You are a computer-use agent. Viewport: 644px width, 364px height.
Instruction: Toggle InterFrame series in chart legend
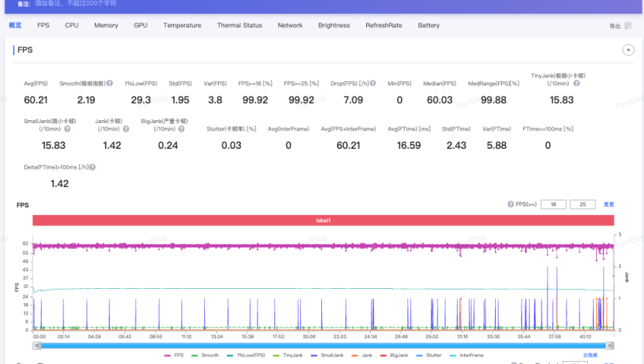tap(466, 355)
